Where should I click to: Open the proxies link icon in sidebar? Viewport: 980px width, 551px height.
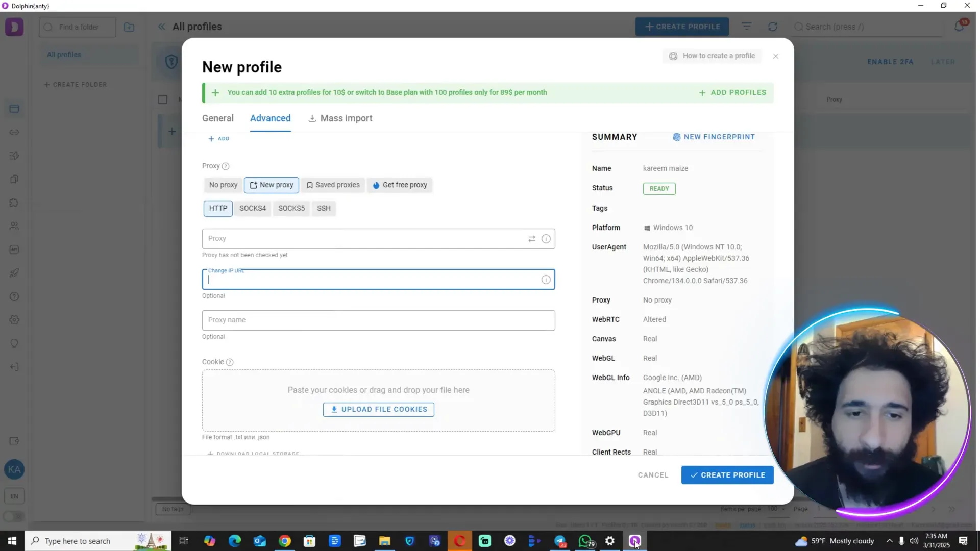(x=14, y=132)
